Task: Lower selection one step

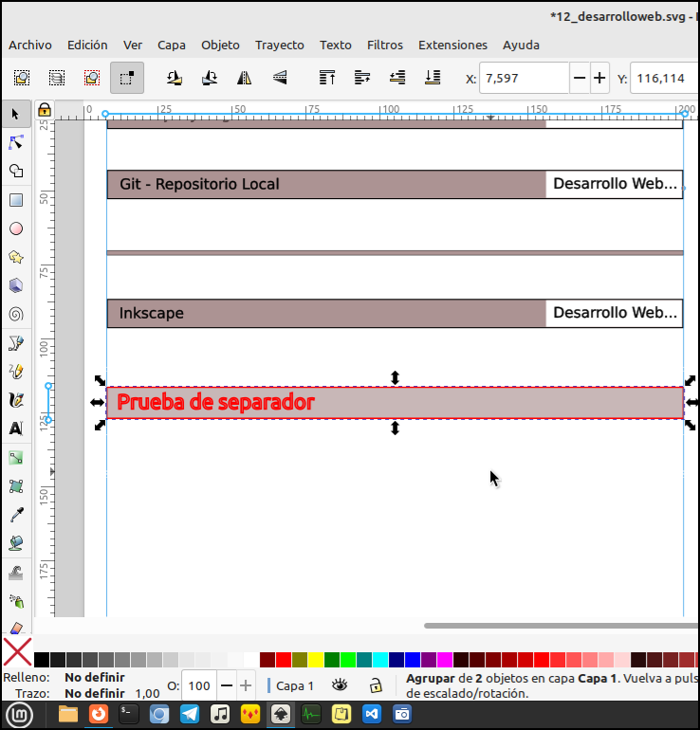Action: click(397, 78)
